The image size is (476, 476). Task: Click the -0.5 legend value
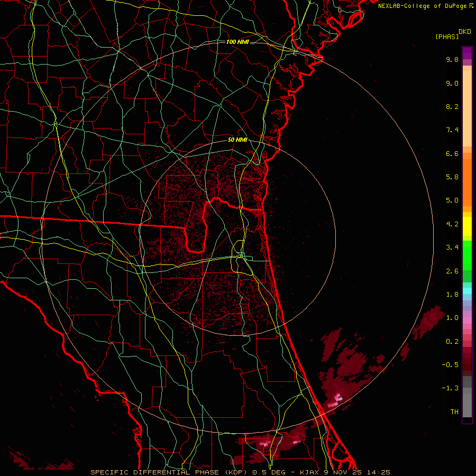450,365
